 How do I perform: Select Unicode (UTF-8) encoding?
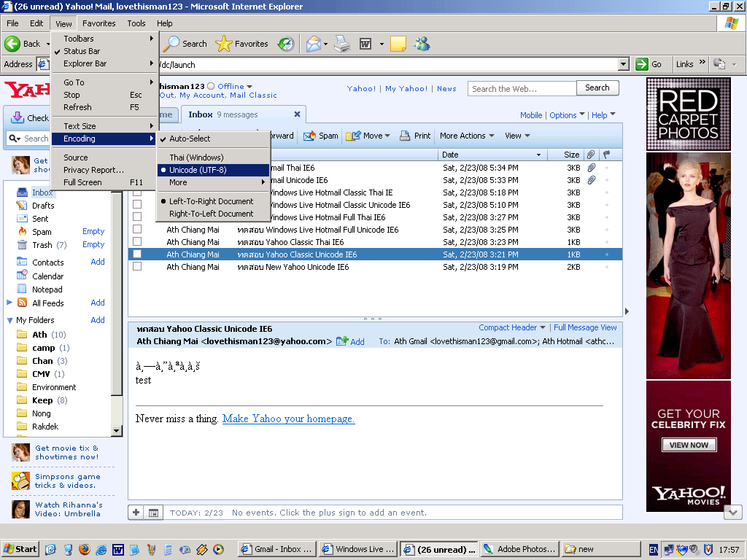click(214, 170)
